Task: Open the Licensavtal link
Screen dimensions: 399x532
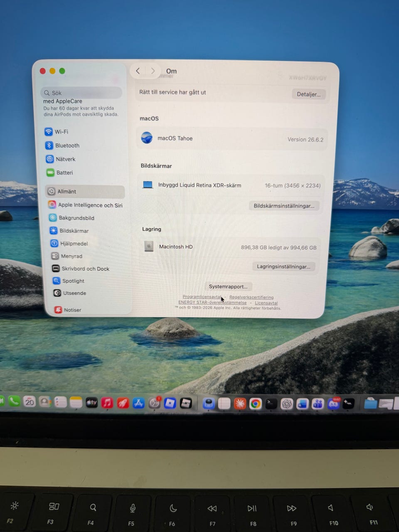Action: click(266, 303)
